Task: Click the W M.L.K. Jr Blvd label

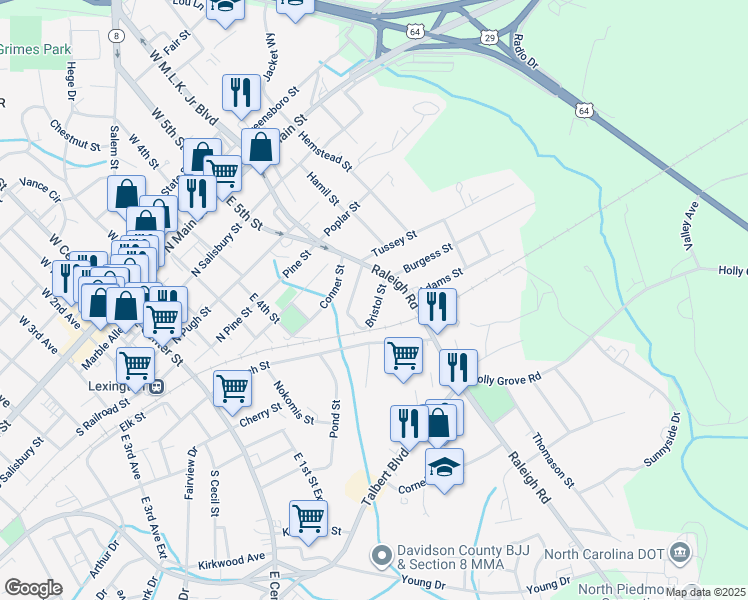Action: click(x=184, y=88)
